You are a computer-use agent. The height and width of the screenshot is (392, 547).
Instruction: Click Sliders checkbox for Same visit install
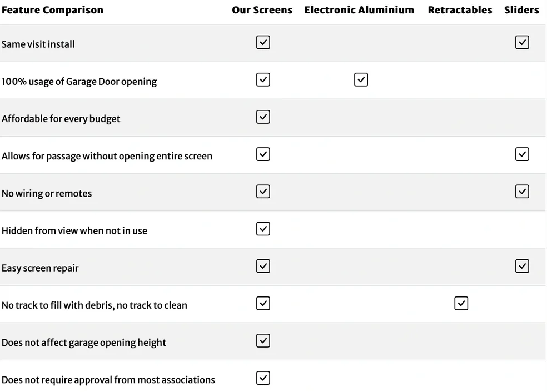point(522,43)
